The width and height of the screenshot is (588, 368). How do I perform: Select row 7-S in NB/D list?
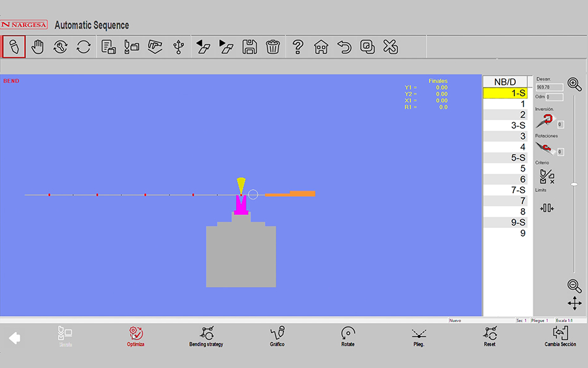point(505,190)
